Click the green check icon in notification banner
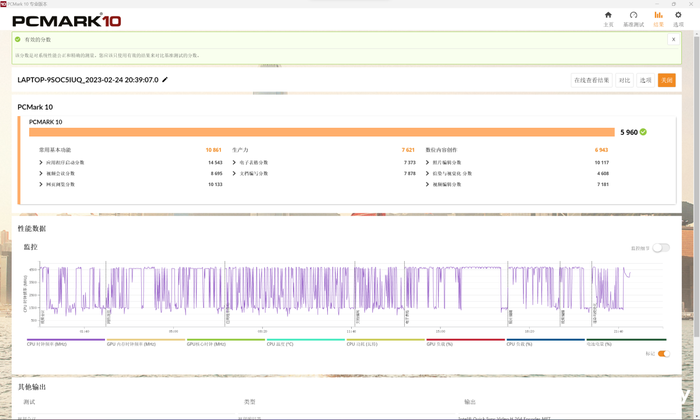The height and width of the screenshot is (420, 700). [17, 39]
